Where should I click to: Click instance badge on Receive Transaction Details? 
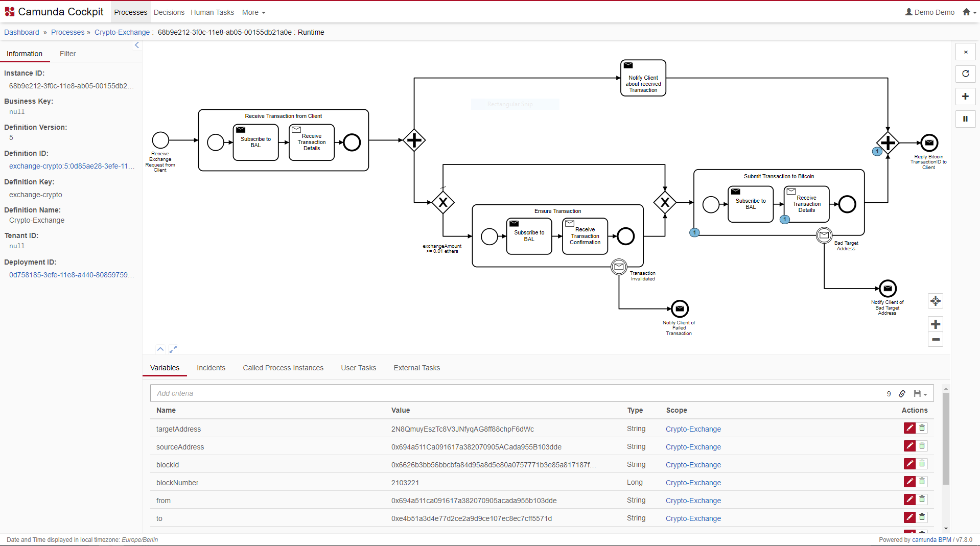[x=785, y=220]
